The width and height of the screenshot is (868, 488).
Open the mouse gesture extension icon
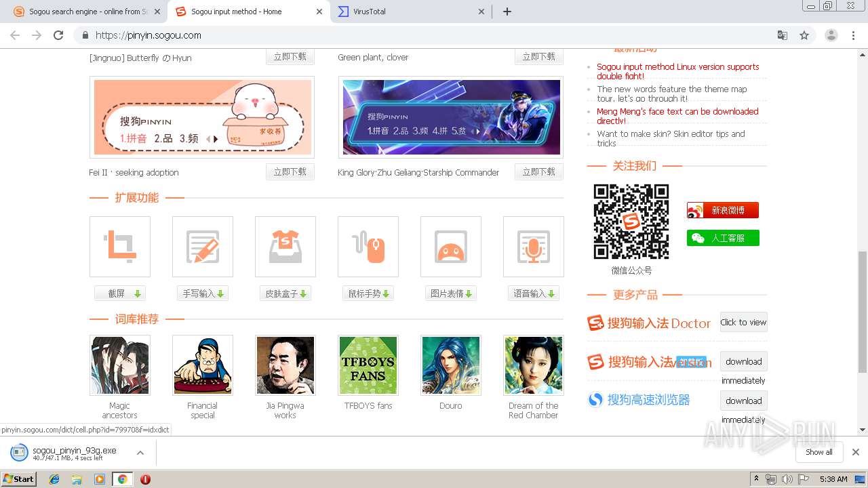(x=368, y=247)
